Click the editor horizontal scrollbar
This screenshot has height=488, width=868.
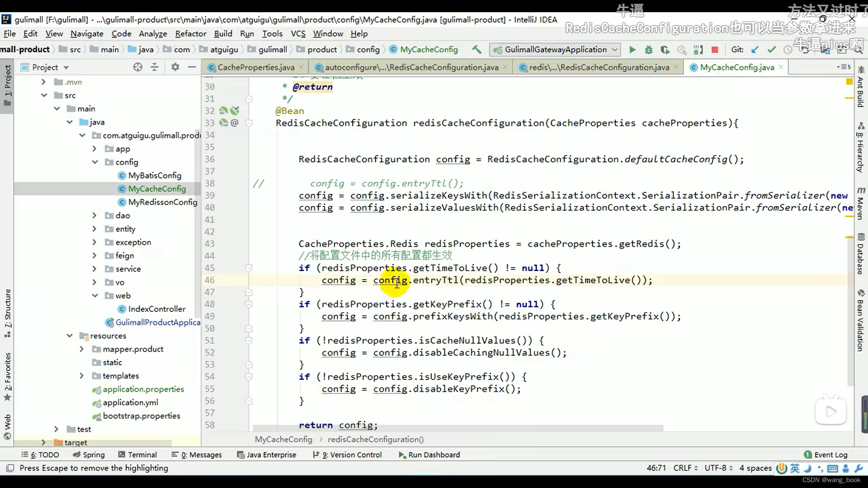pyautogui.click(x=458, y=428)
